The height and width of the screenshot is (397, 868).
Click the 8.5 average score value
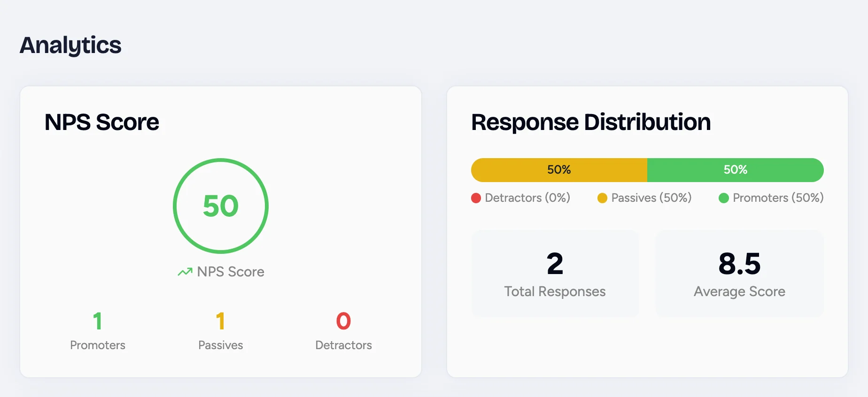pos(740,264)
